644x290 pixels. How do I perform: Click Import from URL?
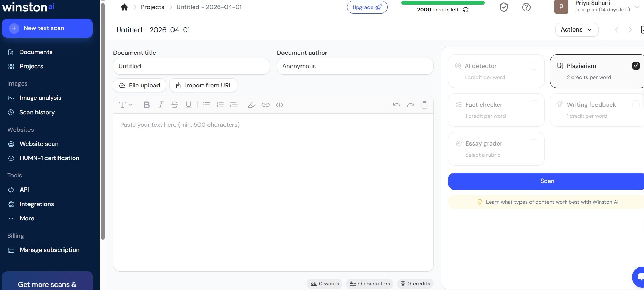point(203,85)
